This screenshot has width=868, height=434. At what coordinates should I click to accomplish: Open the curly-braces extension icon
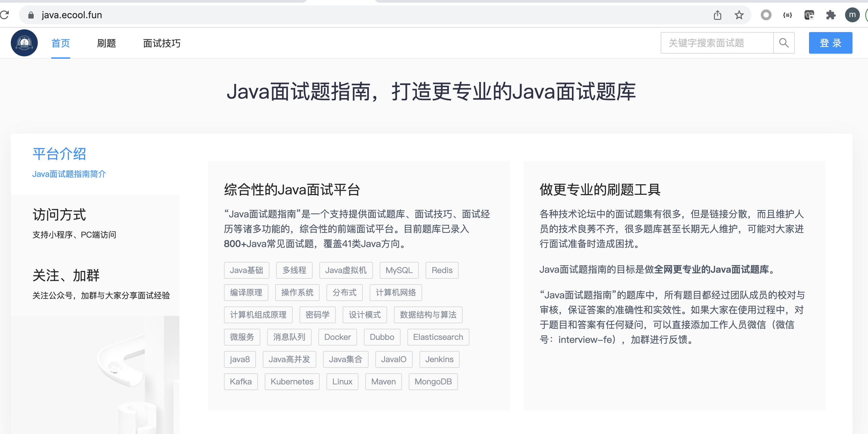(788, 15)
